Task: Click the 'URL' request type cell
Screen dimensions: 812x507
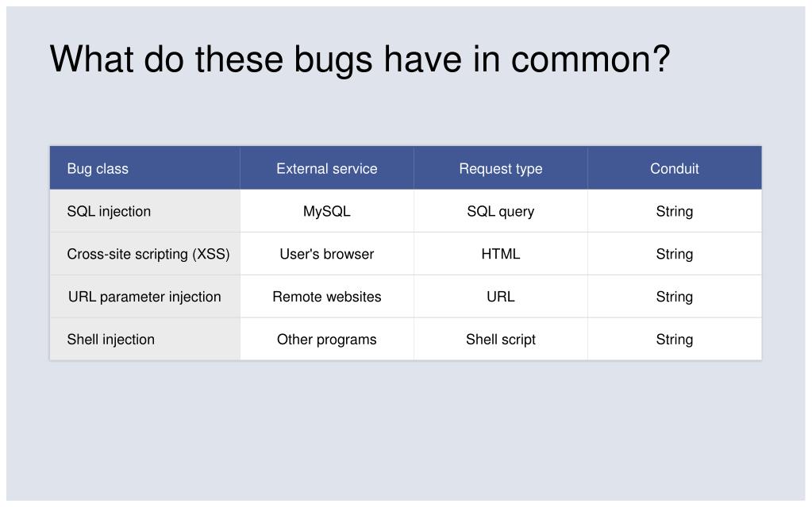Action: point(501,296)
